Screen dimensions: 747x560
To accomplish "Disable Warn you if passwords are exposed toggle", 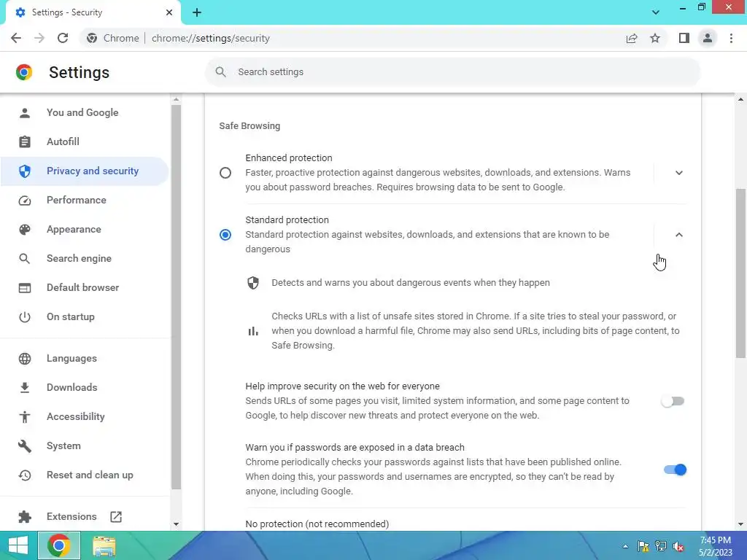I will pos(675,470).
